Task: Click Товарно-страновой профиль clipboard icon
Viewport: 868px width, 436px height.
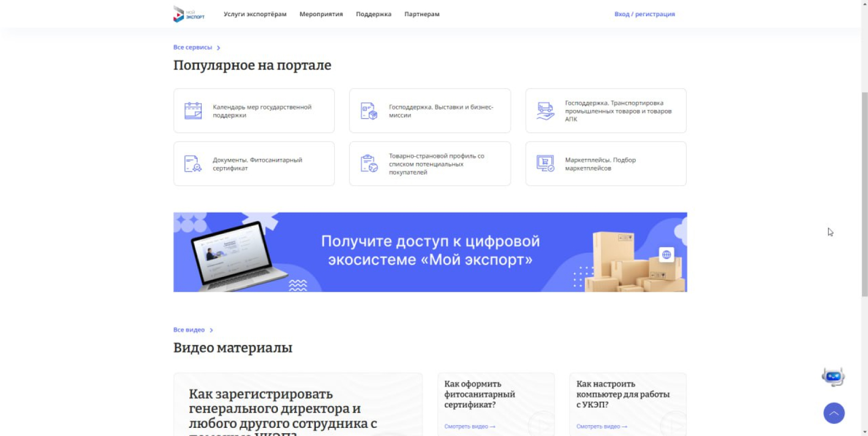Action: point(369,164)
